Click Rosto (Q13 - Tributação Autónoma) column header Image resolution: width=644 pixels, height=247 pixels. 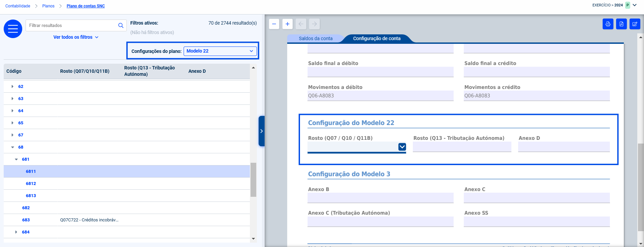tap(150, 71)
